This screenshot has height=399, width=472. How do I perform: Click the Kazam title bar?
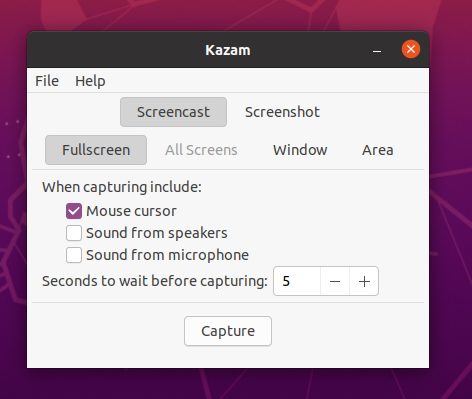click(228, 50)
